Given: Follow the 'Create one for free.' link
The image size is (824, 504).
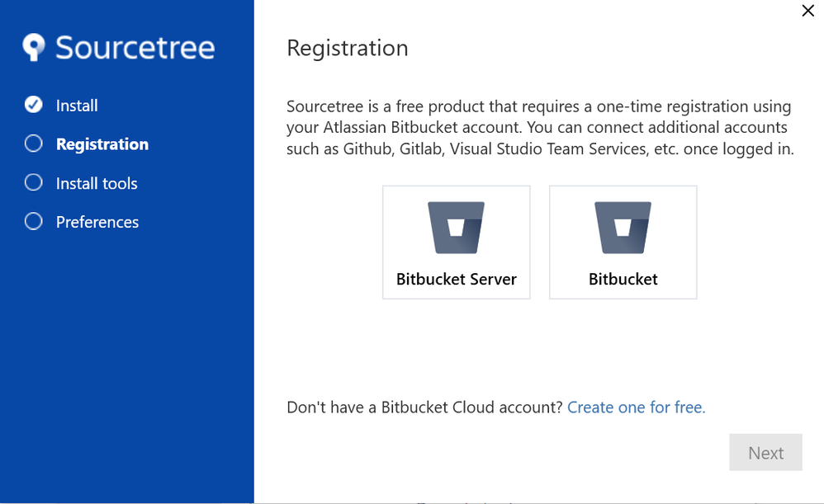Looking at the screenshot, I should 637,407.
